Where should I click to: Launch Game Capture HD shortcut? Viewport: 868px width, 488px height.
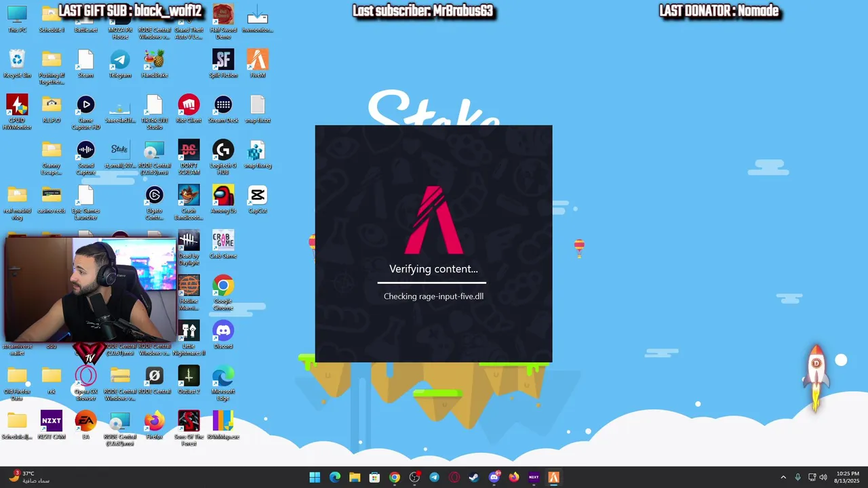85,112
